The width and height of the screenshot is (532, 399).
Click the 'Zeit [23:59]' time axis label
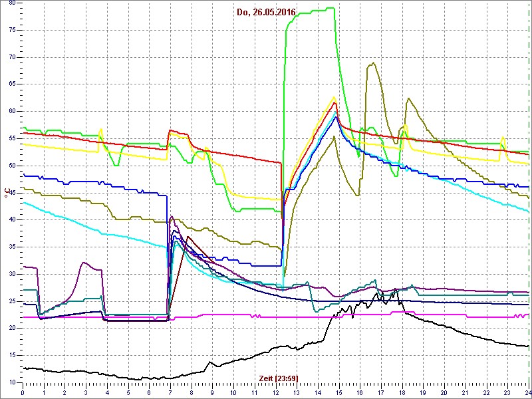[279, 378]
